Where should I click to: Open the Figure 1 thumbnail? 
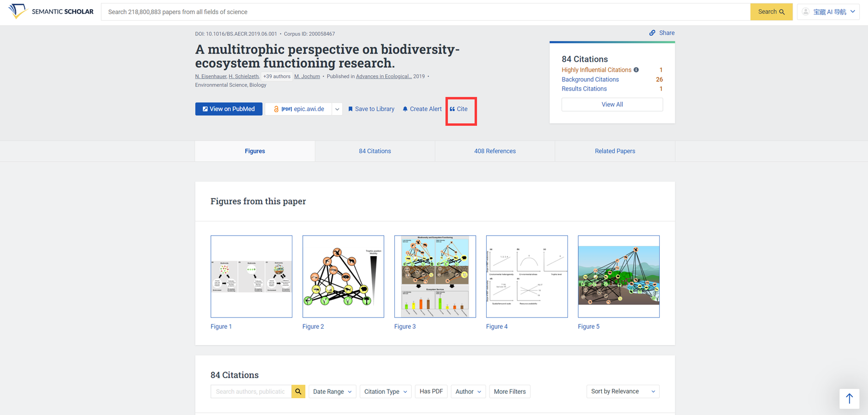point(251,277)
